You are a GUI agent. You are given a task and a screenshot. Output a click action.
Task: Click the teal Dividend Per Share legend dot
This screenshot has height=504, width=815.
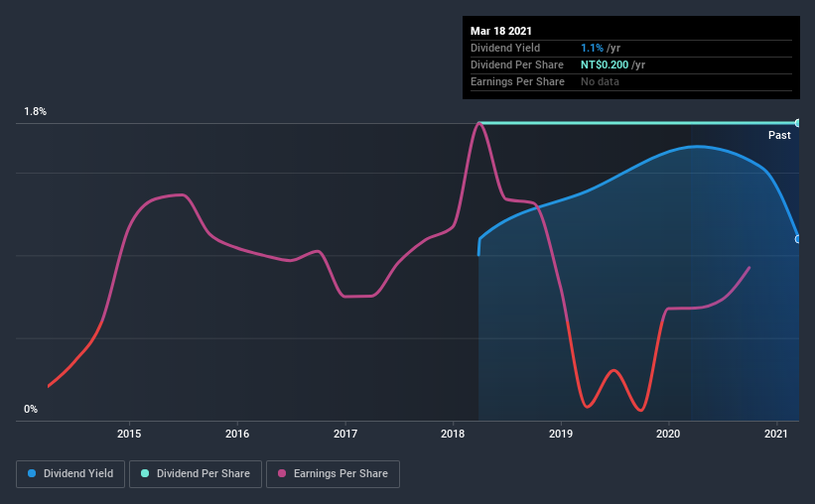tap(145, 473)
